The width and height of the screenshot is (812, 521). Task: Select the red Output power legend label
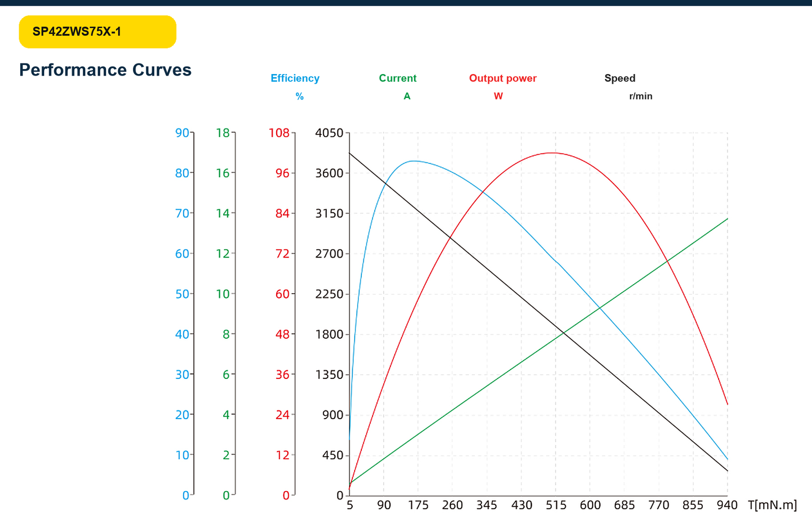pos(502,78)
